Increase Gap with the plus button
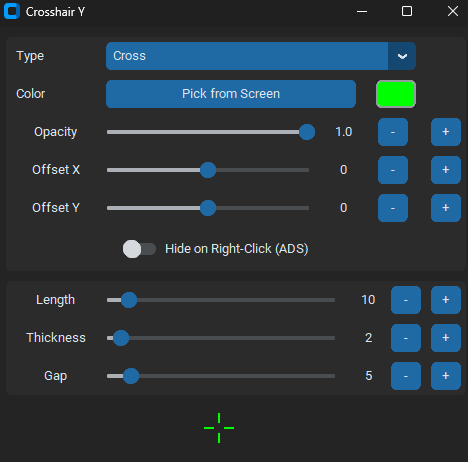The width and height of the screenshot is (468, 462). 446,376
